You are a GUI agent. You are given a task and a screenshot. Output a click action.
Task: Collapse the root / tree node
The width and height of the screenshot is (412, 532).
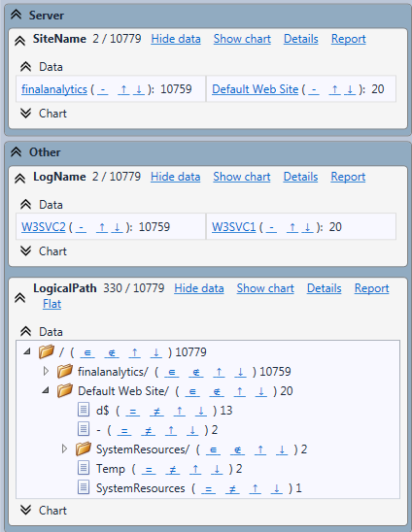(27, 351)
